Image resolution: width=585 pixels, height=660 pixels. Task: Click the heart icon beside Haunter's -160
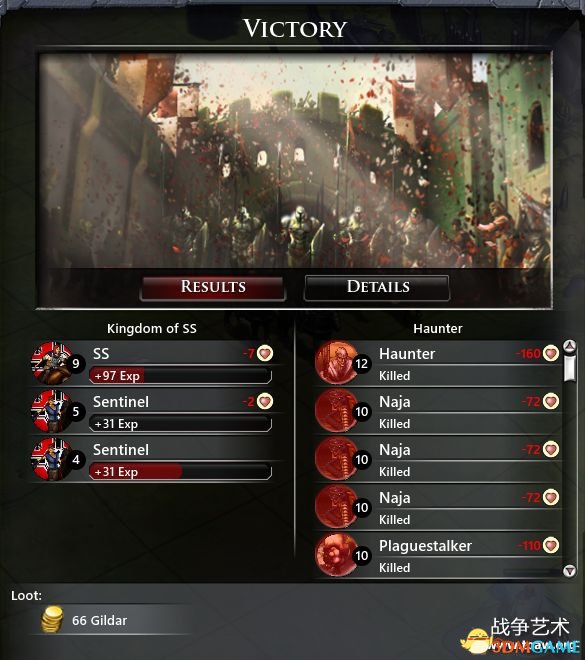tap(550, 353)
